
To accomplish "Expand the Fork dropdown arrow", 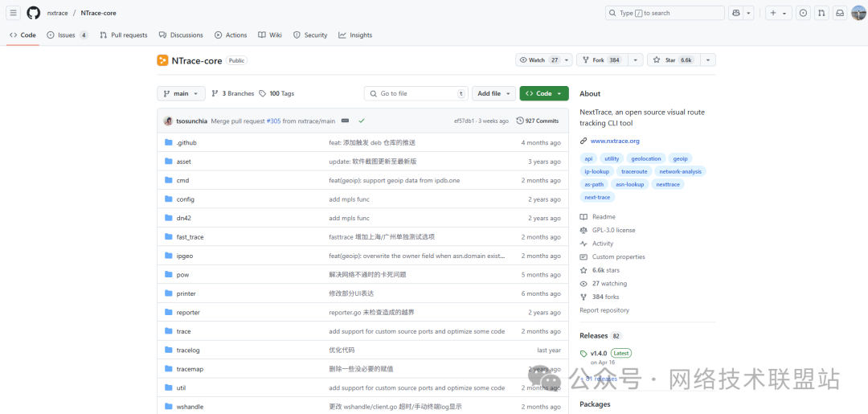I will pyautogui.click(x=636, y=59).
